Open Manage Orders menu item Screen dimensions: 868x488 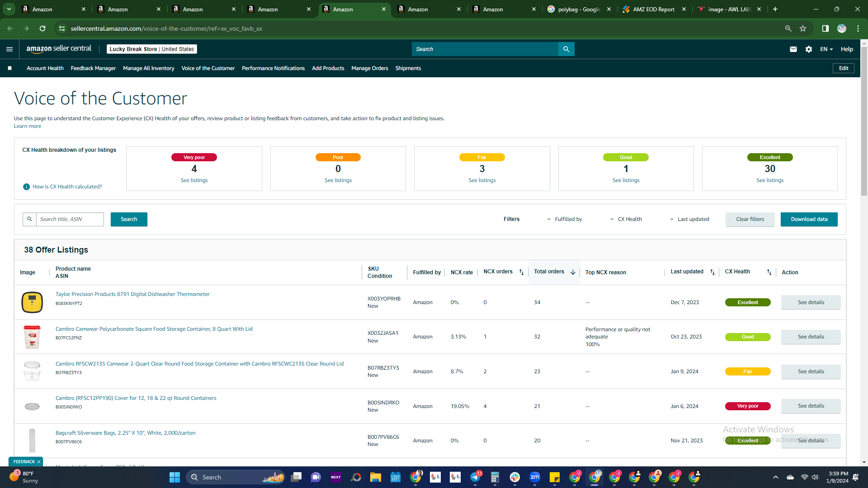point(370,68)
